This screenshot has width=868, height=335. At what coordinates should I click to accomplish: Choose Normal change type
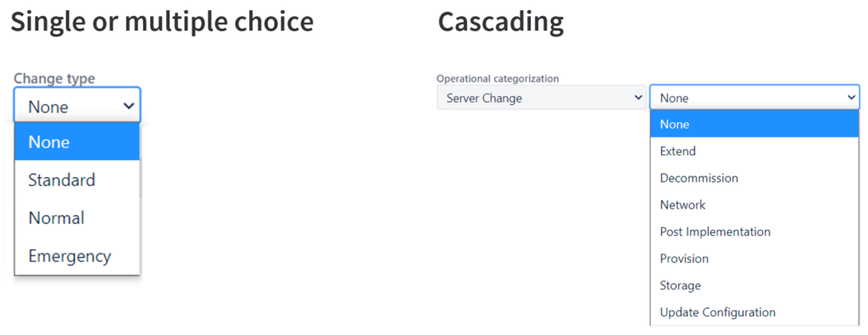pos(77,218)
